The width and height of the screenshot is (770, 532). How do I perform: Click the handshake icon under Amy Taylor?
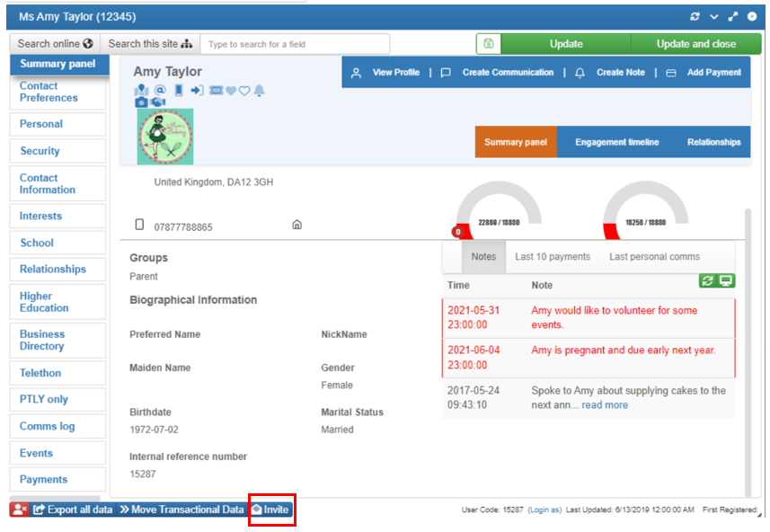[158, 102]
